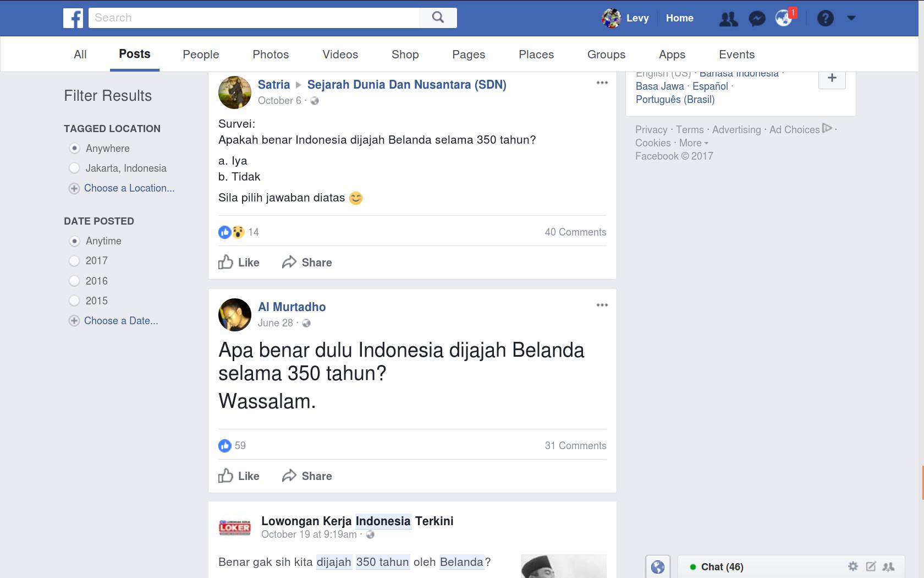
Task: Switch to the People tab
Action: pyautogui.click(x=201, y=54)
